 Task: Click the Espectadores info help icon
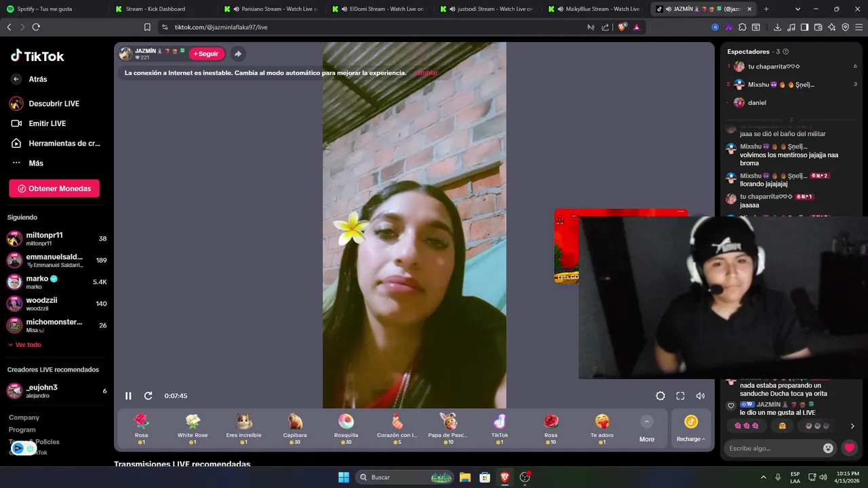click(786, 52)
